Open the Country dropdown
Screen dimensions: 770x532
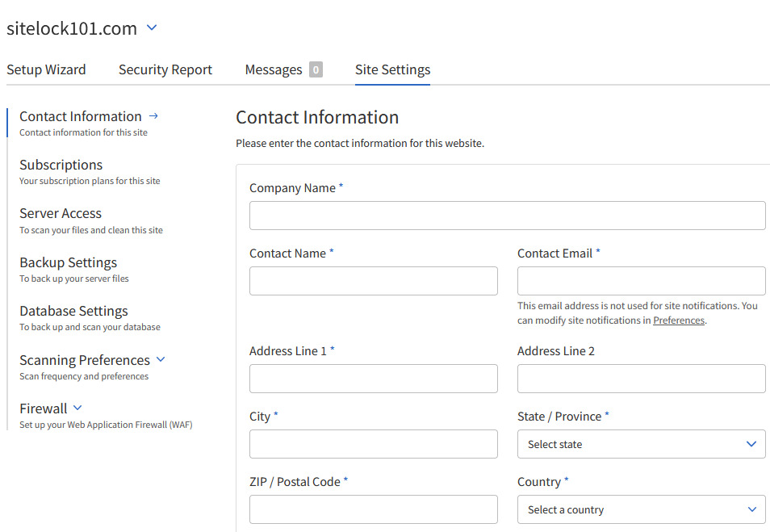pyautogui.click(x=641, y=509)
